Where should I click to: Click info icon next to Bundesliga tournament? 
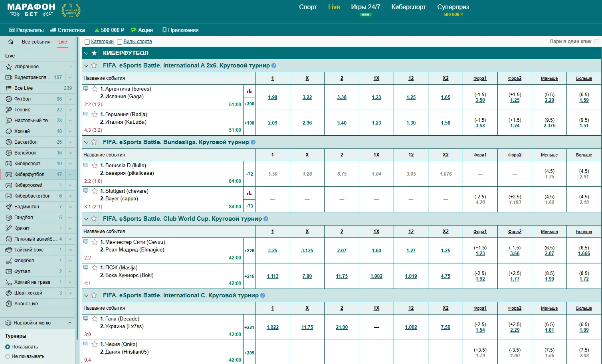253,142
